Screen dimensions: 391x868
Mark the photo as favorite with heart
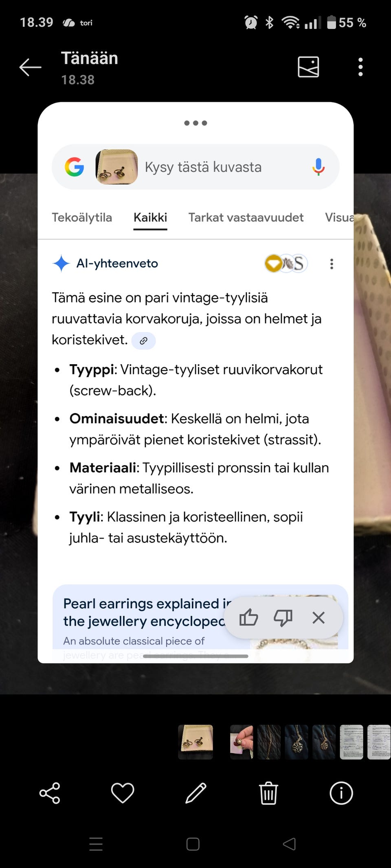(x=123, y=793)
